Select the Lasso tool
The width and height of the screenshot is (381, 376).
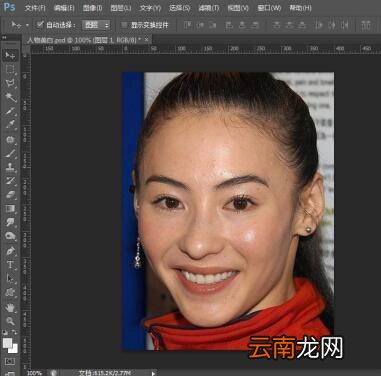[x=10, y=83]
